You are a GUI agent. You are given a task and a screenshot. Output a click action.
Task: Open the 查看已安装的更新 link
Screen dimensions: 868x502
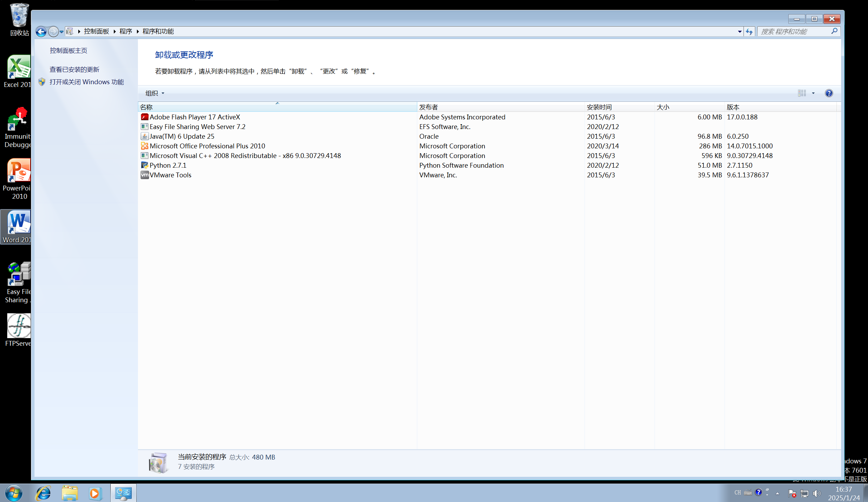[74, 70]
